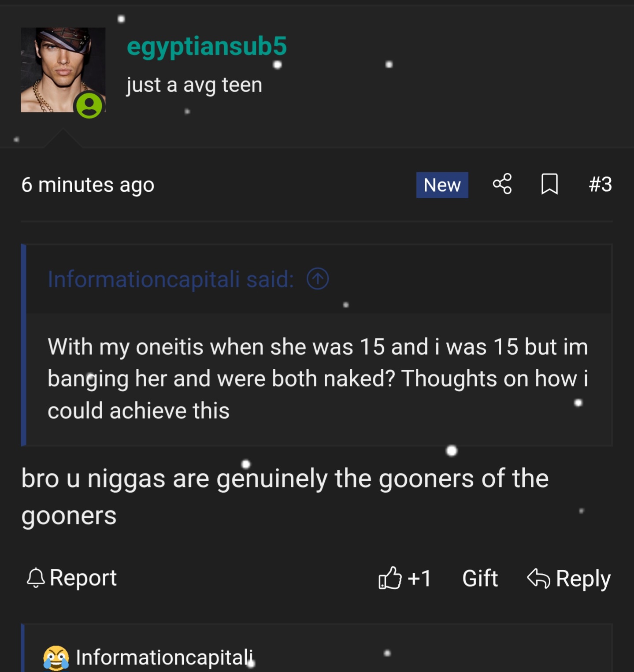Jump to the quoted post via up-arrow icon
This screenshot has height=672, width=634.
click(318, 279)
